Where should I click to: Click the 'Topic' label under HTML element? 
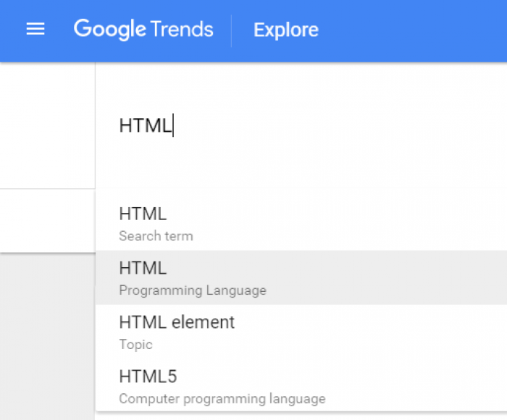135,345
